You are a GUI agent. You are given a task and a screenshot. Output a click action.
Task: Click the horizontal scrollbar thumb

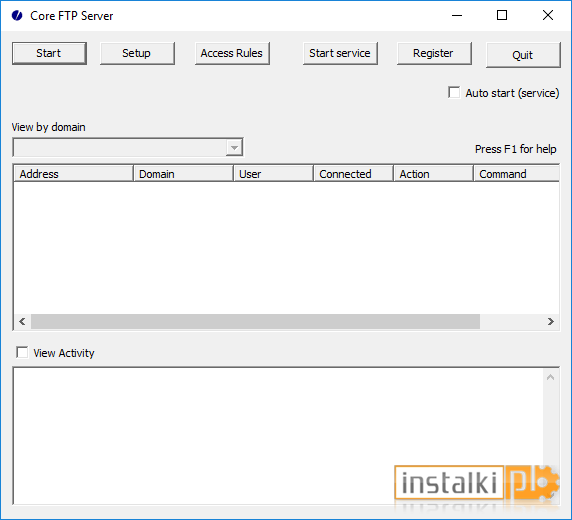pos(255,321)
